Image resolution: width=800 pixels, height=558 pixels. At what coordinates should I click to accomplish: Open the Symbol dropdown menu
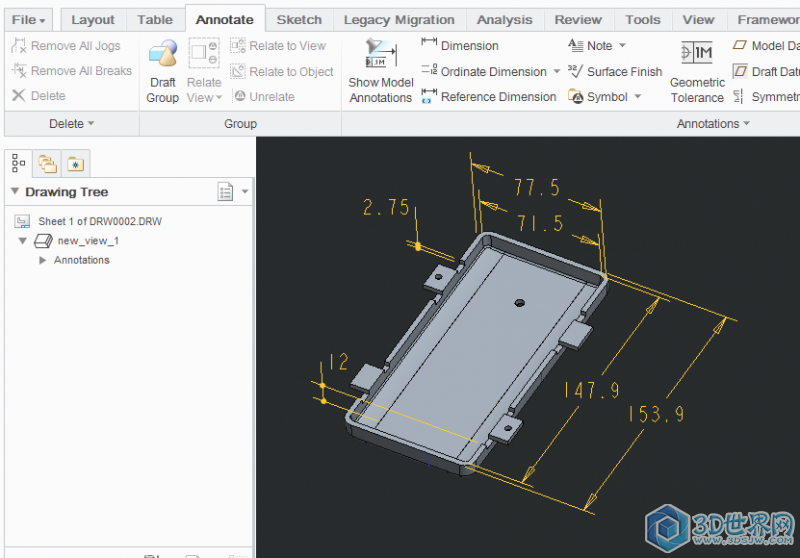[x=637, y=97]
